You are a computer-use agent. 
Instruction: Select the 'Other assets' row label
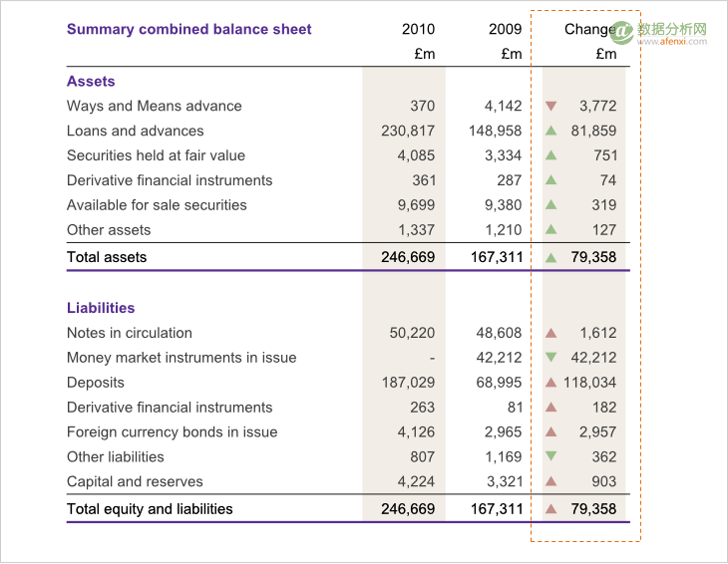click(x=109, y=230)
